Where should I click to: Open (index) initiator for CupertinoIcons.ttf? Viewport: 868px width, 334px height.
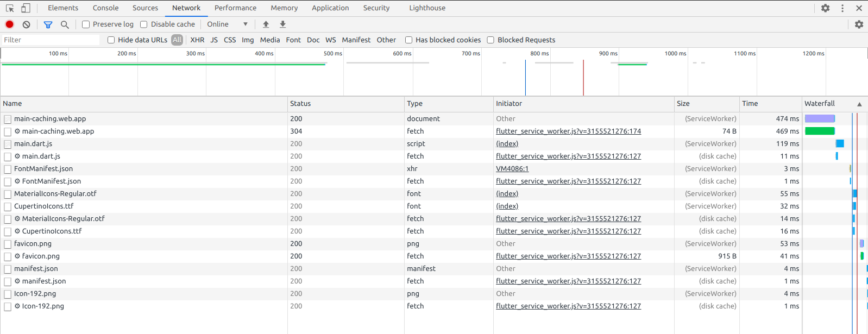[507, 206]
